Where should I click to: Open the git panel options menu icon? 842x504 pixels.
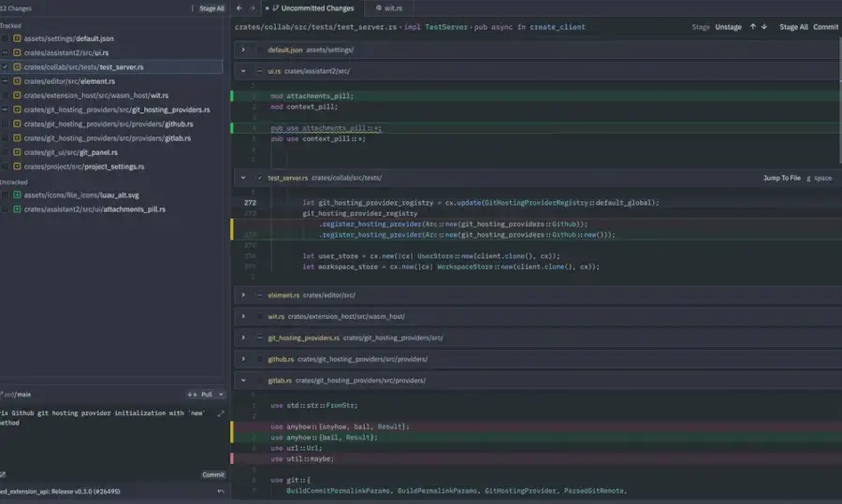click(192, 8)
